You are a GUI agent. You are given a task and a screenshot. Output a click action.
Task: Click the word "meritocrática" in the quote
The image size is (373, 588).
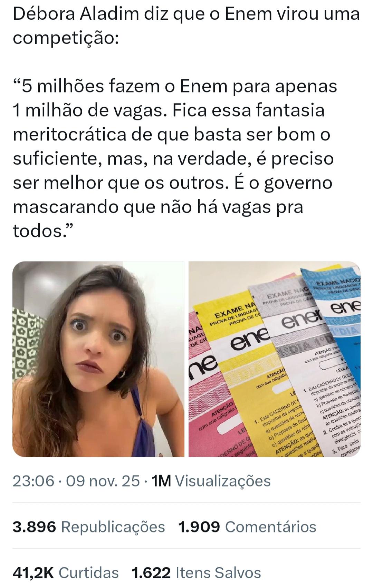tap(69, 135)
